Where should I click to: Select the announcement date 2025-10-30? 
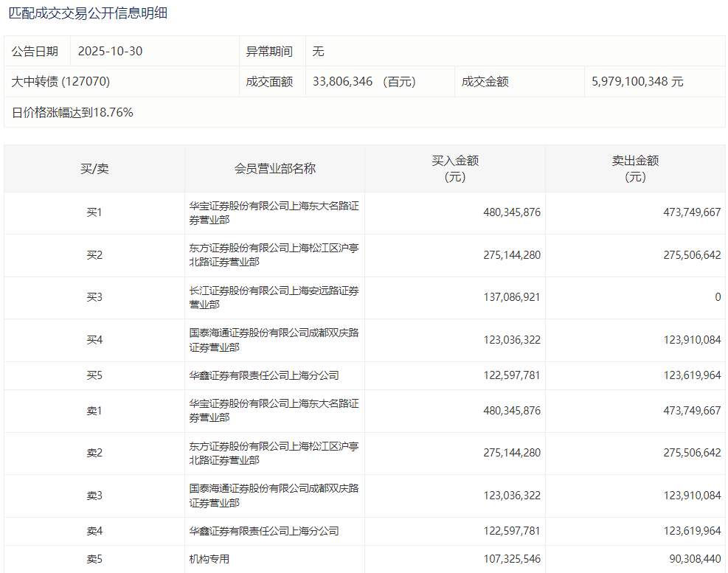pos(110,52)
